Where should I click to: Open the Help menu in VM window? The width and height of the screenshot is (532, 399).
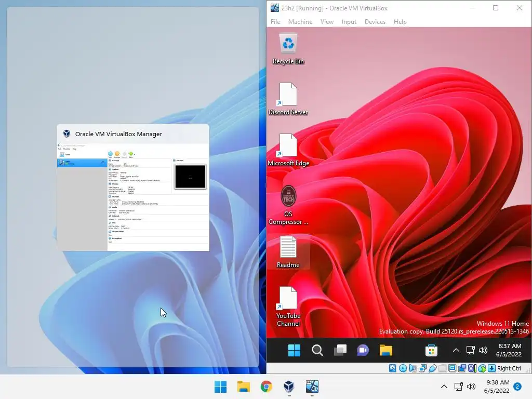pyautogui.click(x=400, y=22)
